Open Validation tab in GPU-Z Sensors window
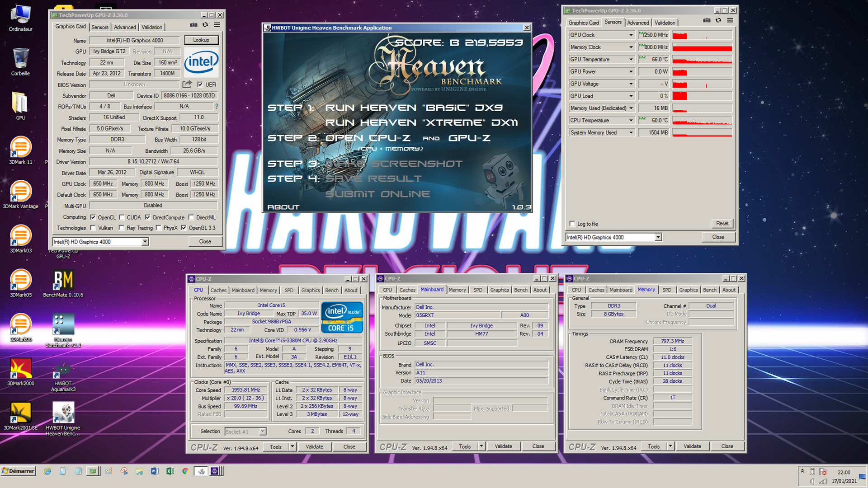 tap(665, 23)
